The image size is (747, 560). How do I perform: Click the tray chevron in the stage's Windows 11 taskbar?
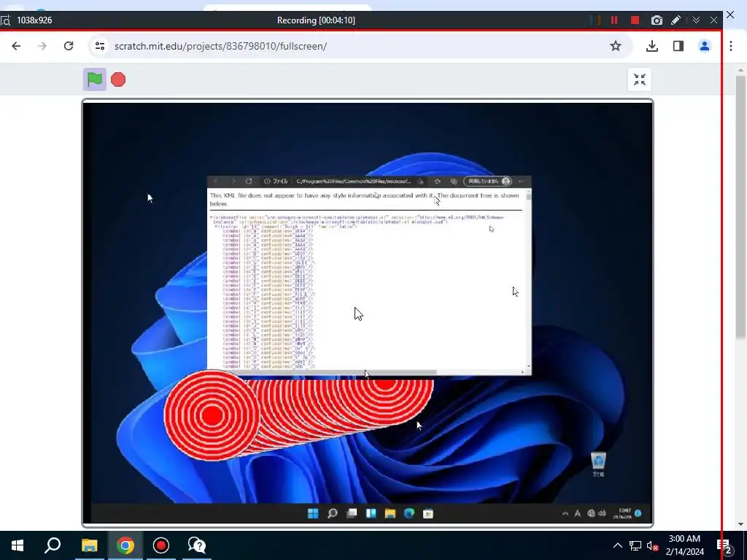(x=565, y=514)
